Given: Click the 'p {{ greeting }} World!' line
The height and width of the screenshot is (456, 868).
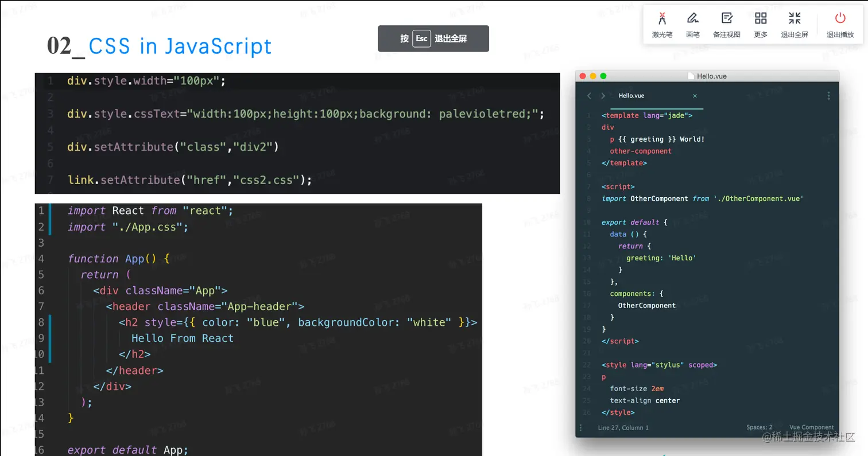Looking at the screenshot, I should coord(657,139).
